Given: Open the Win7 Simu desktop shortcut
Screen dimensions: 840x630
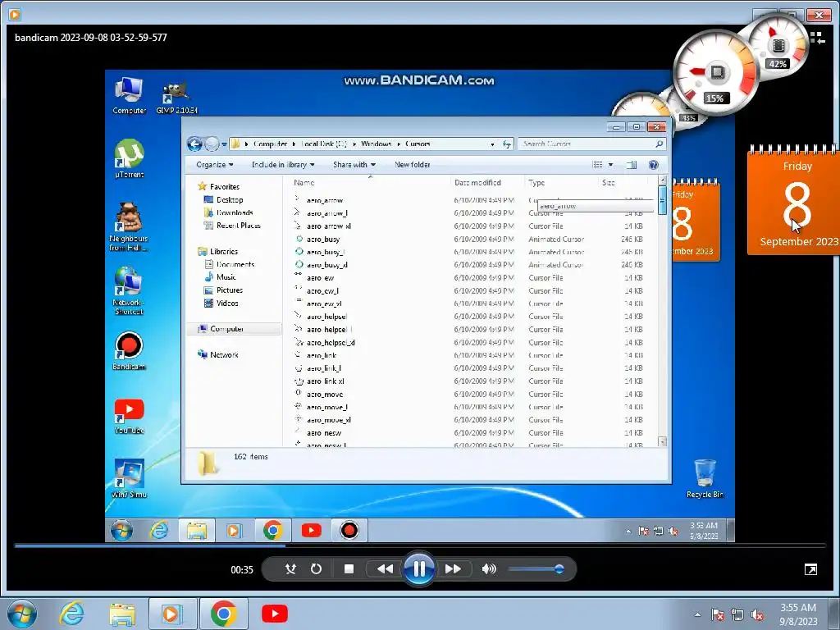Looking at the screenshot, I should pos(129,478).
